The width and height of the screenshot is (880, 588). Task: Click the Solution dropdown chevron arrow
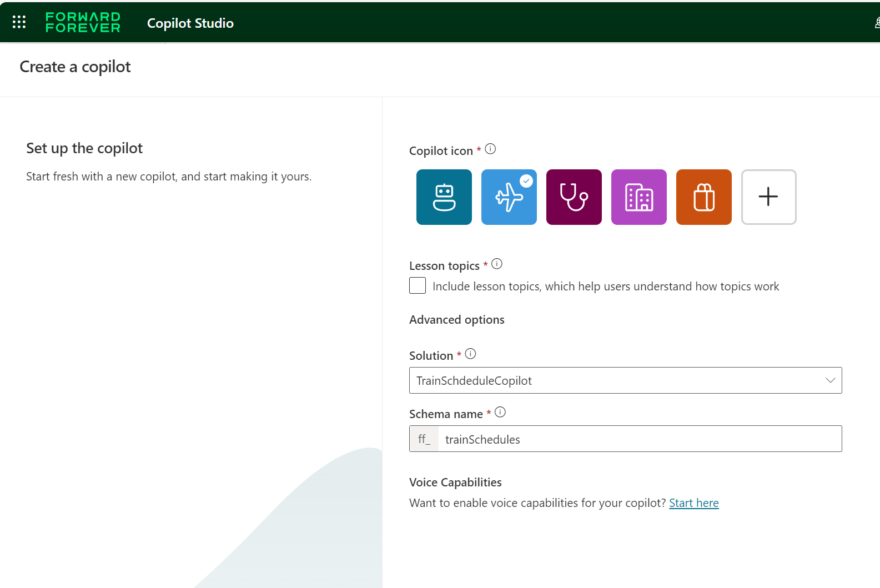[830, 380]
